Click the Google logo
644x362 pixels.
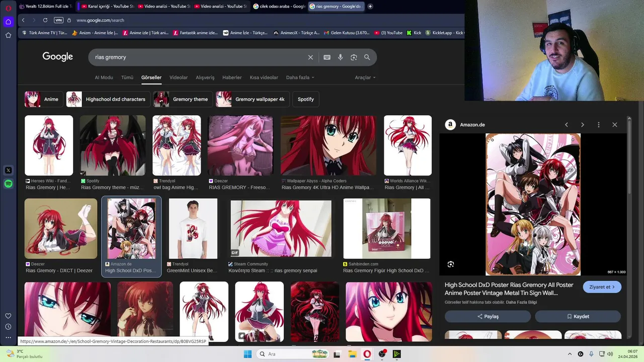[58, 57]
